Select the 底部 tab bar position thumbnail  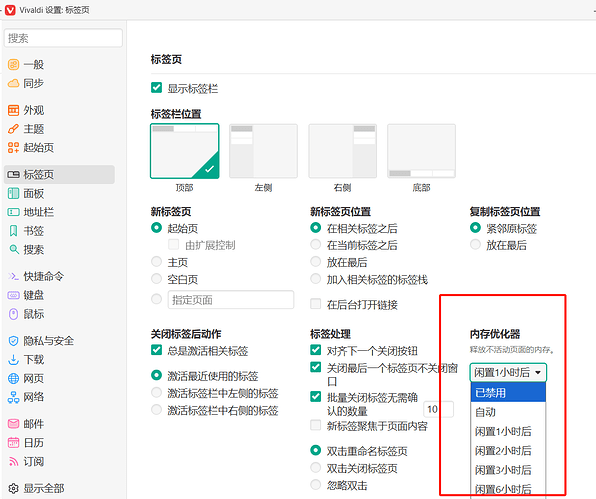[x=422, y=151]
